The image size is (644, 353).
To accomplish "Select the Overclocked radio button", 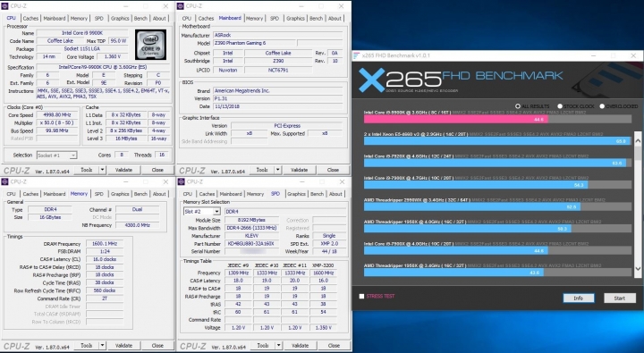I will point(602,105).
